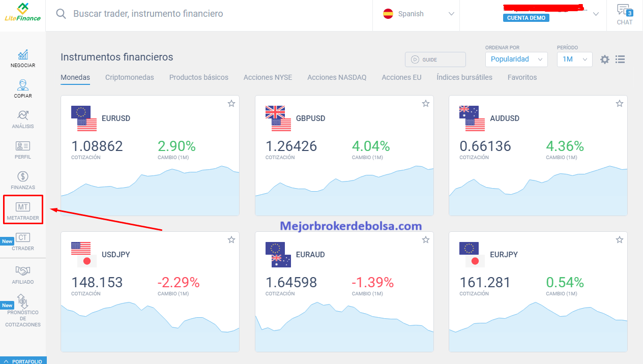Open the settings gear icon
The width and height of the screenshot is (643, 364).
pos(604,59)
